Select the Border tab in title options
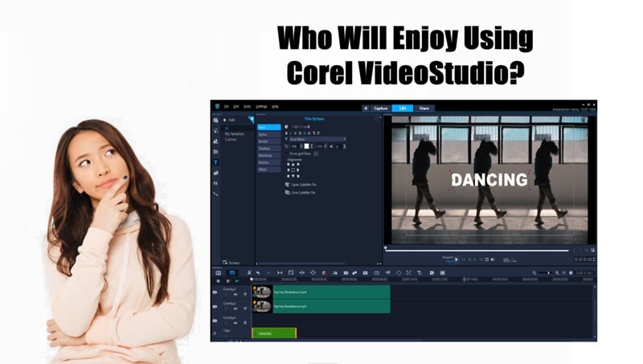643x364 pixels. pos(268,141)
